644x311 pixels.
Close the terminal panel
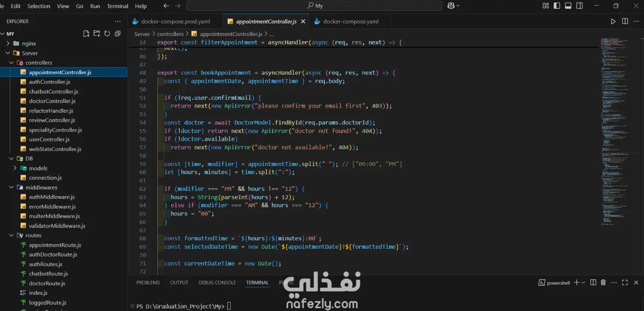click(636, 283)
